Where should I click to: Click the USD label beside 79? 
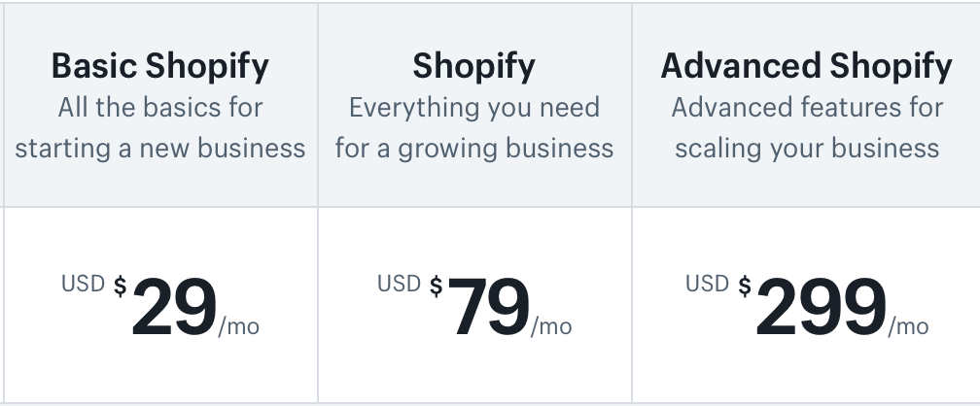click(x=400, y=284)
